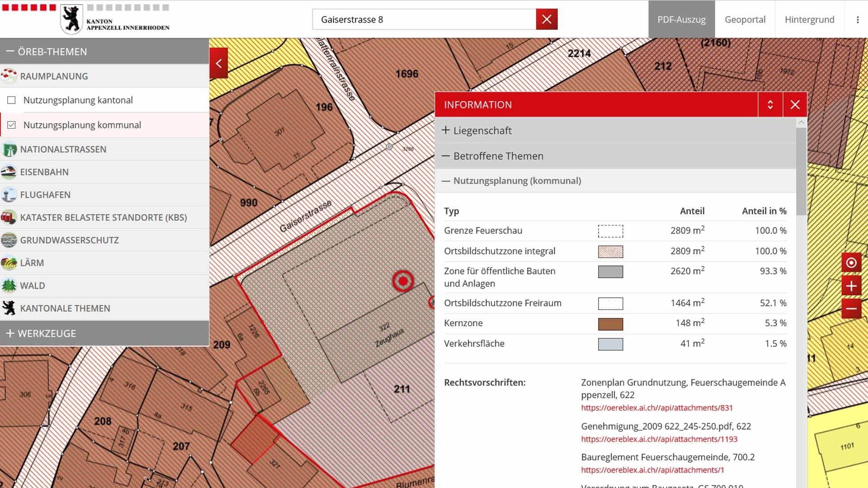Open the attachments/1193 link
Image resolution: width=868 pixels, height=488 pixels.
[659, 439]
